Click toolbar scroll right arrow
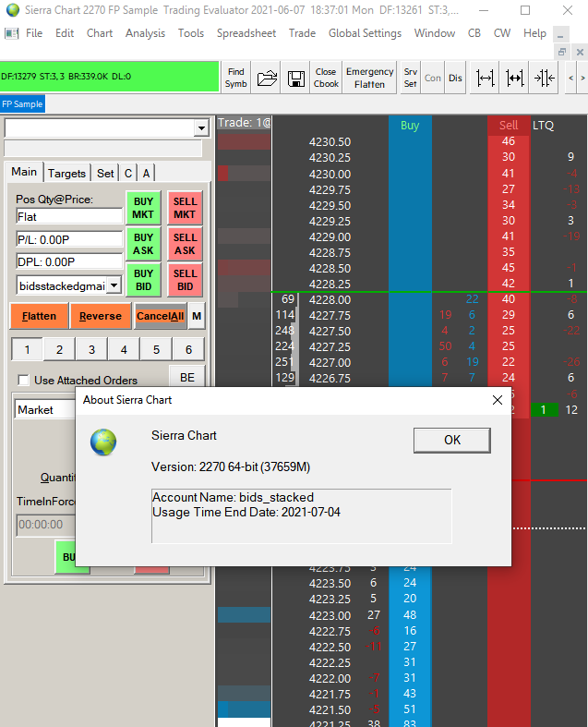 582,78
